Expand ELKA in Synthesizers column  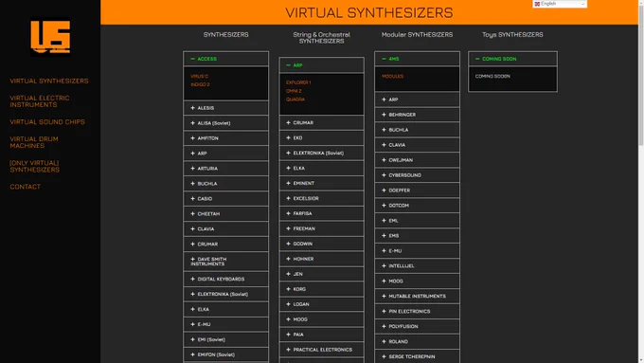pyautogui.click(x=226, y=309)
